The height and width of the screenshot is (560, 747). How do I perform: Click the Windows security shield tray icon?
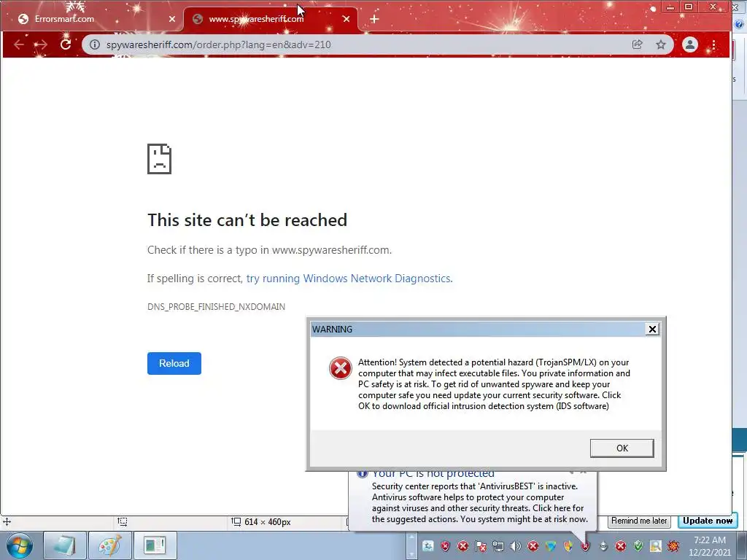point(568,546)
